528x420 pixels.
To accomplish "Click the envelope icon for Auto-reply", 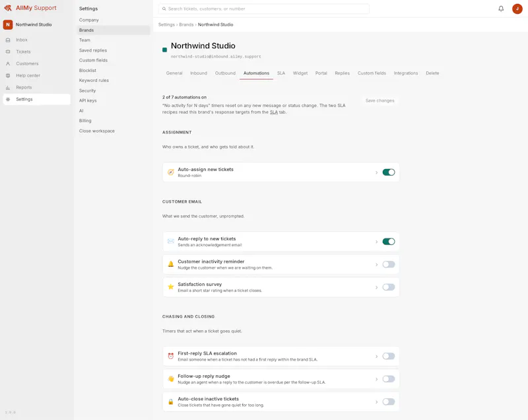I will (171, 241).
